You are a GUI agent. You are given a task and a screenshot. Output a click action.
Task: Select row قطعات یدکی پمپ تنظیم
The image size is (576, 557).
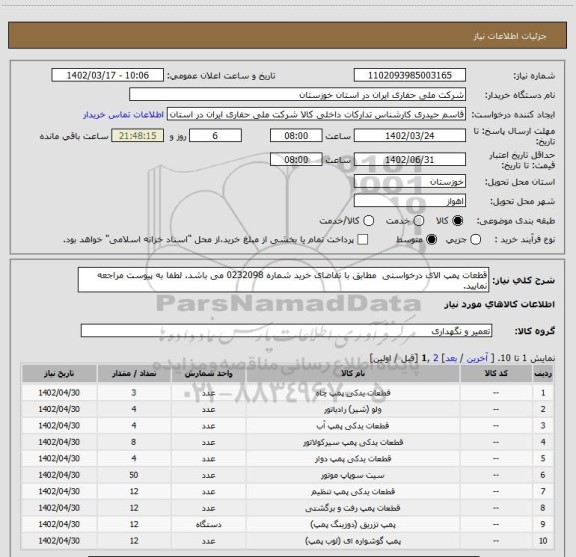pyautogui.click(x=287, y=491)
